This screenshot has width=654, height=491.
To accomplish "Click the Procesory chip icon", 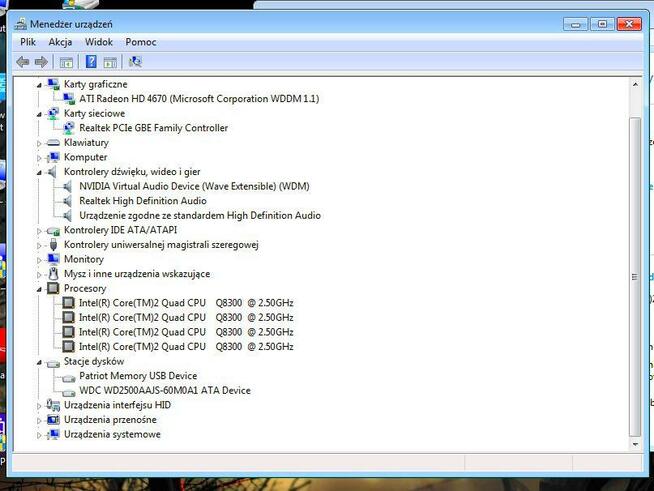I will pos(53,288).
